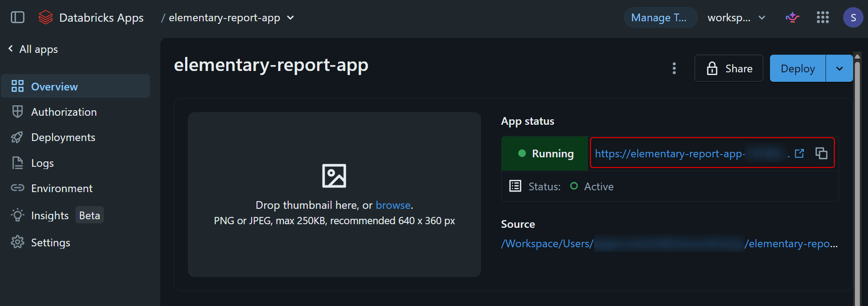The image size is (868, 306).
Task: Open the Environment section
Action: [75, 188]
